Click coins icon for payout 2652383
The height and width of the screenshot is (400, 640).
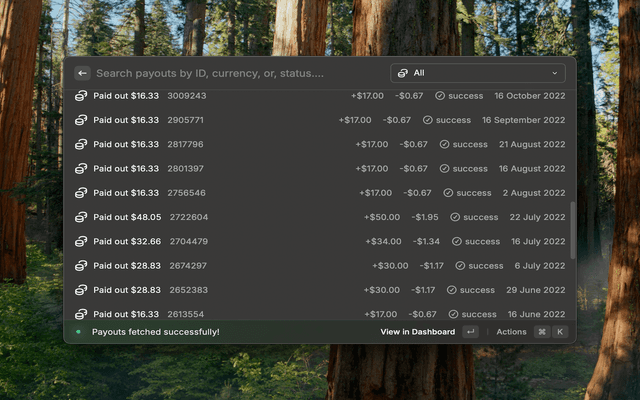pos(82,290)
